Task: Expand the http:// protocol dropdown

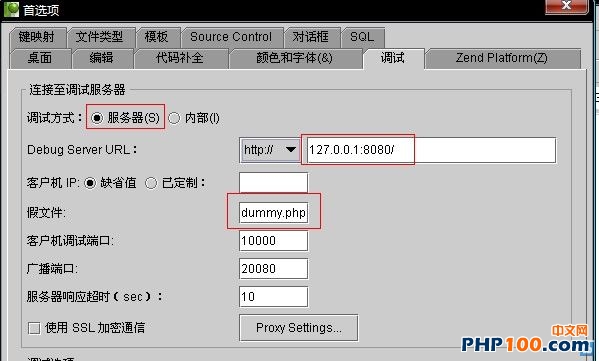Action: (270, 150)
